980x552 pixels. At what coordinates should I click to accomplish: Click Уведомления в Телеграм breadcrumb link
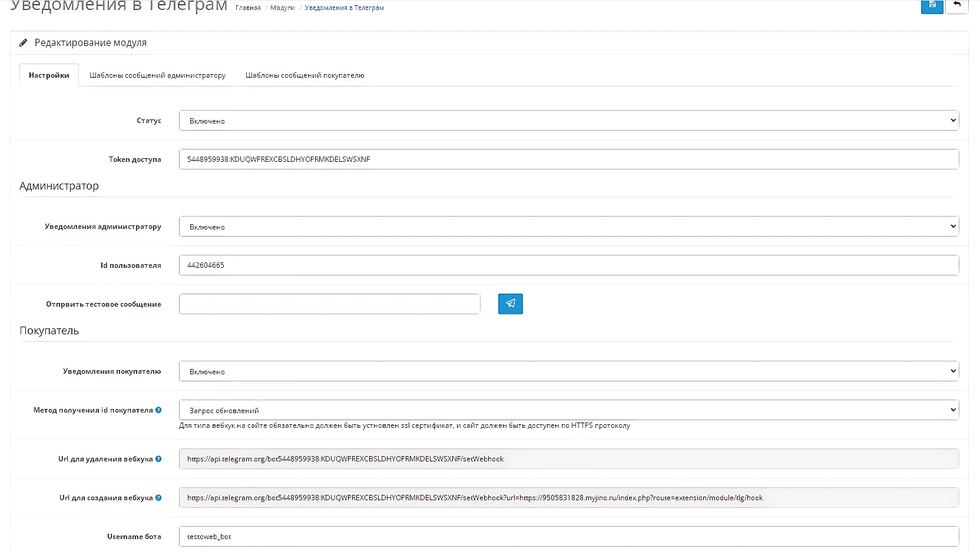pyautogui.click(x=345, y=8)
